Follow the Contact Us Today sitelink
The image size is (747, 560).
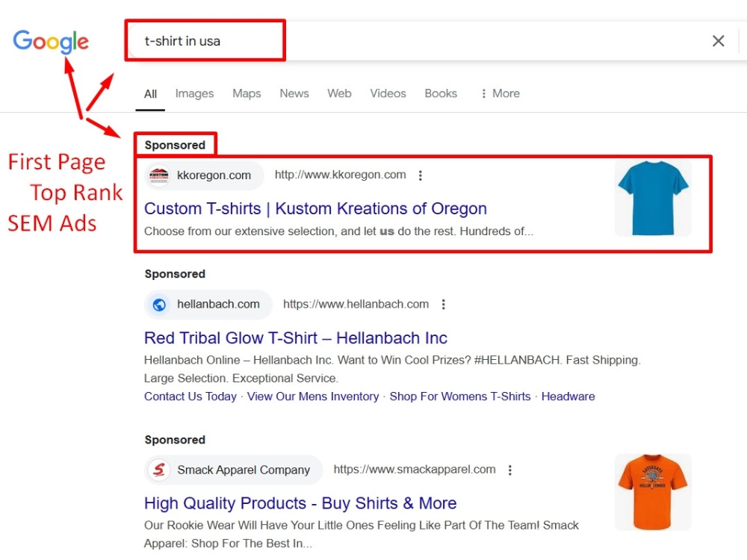[190, 396]
